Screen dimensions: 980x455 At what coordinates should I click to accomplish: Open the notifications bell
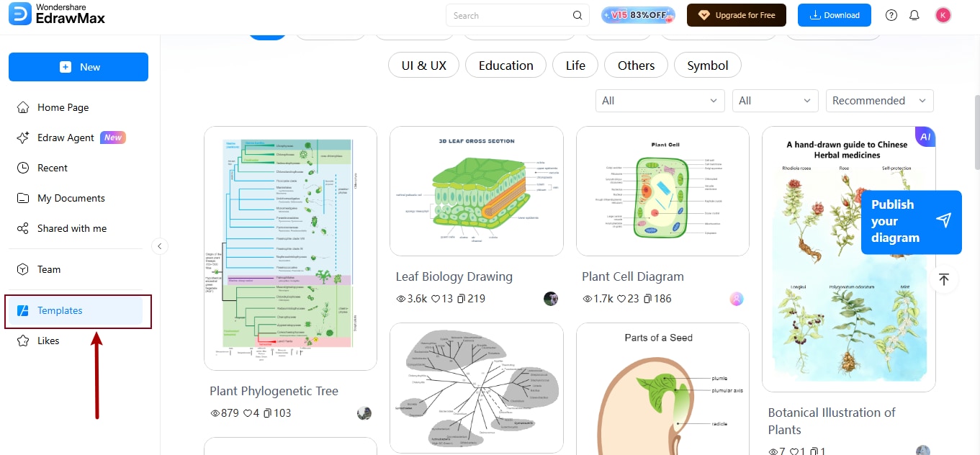pyautogui.click(x=914, y=14)
